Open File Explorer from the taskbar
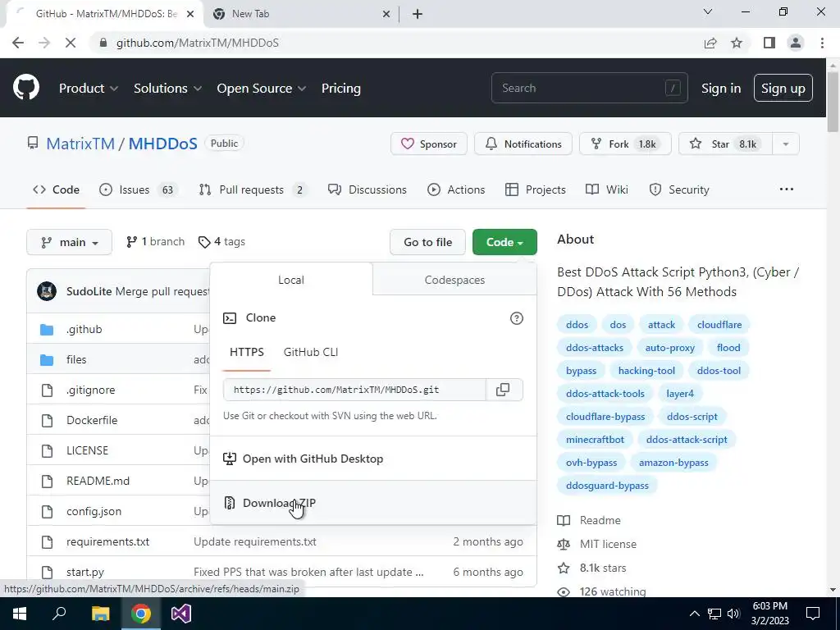 pyautogui.click(x=100, y=614)
